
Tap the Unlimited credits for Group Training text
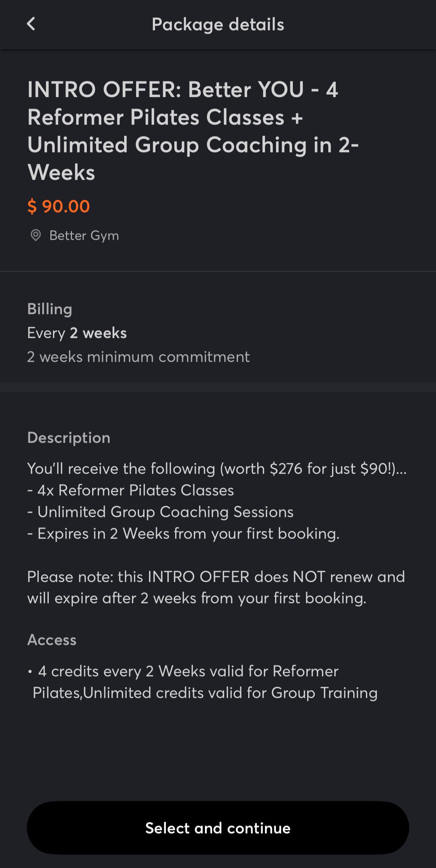pyautogui.click(x=230, y=693)
